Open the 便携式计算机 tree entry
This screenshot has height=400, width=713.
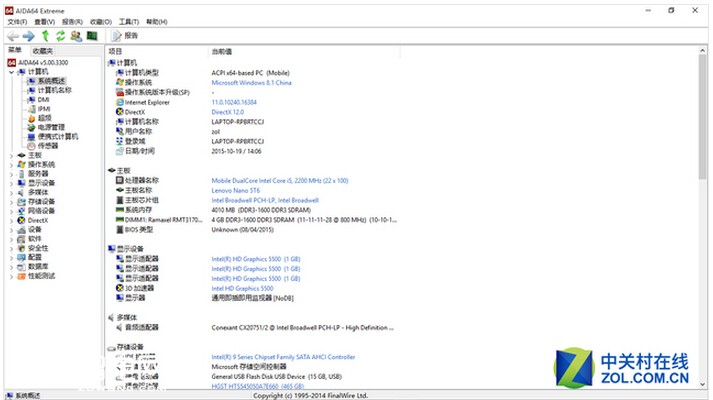[x=58, y=136]
